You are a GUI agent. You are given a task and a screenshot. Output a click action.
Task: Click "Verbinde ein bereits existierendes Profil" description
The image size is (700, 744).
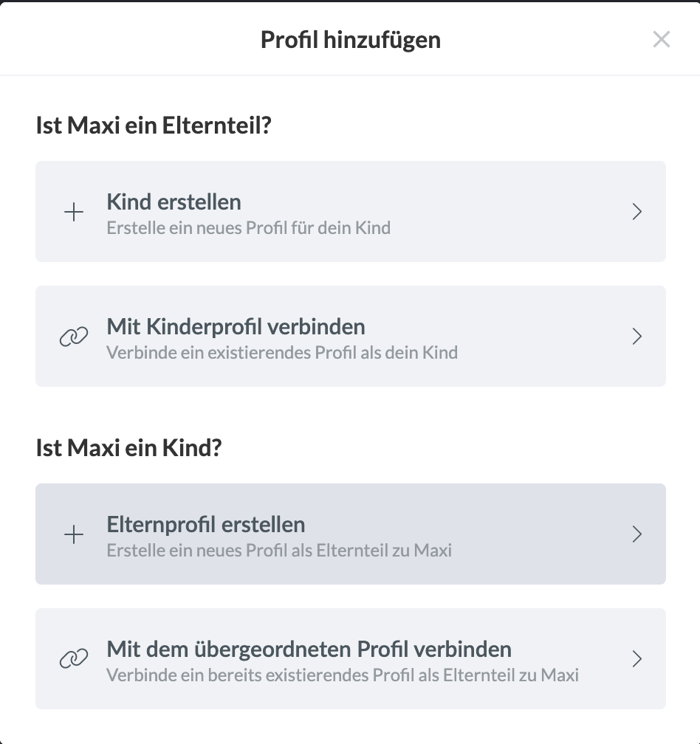(x=342, y=675)
